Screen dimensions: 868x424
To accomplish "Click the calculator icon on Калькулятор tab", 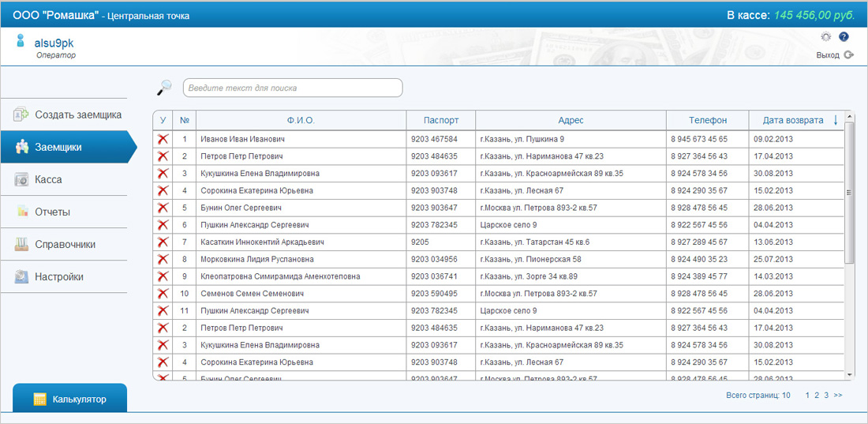I will click(39, 399).
